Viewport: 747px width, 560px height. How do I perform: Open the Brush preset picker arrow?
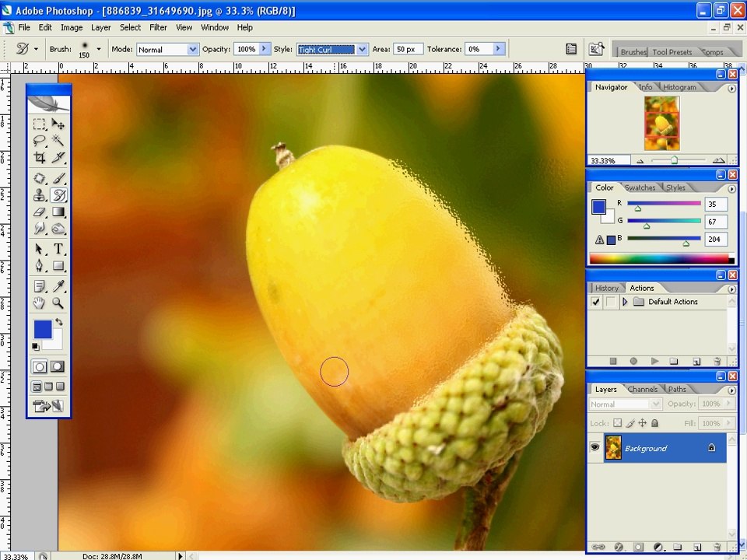[99, 48]
